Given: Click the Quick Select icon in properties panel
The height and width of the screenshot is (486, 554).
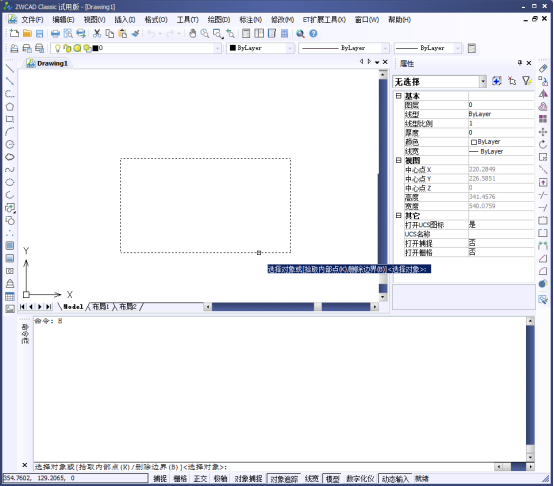Looking at the screenshot, I should pos(527,81).
